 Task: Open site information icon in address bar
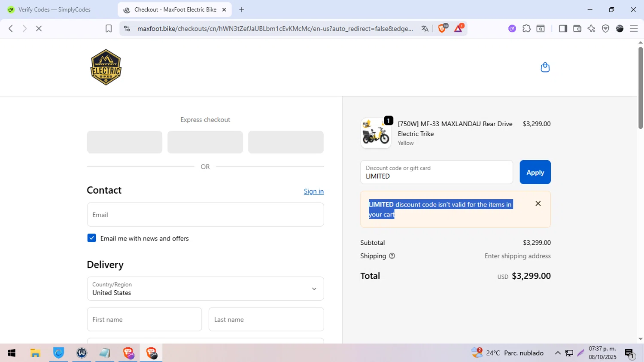pos(127,28)
